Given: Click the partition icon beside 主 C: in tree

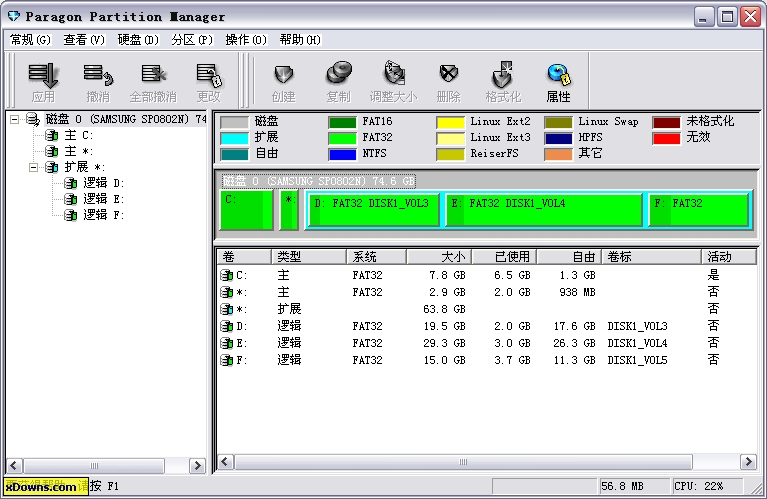Looking at the screenshot, I should click(x=51, y=135).
